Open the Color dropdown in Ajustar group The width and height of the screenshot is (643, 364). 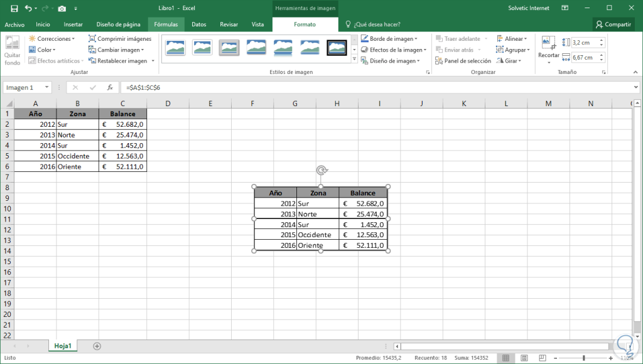coord(41,50)
